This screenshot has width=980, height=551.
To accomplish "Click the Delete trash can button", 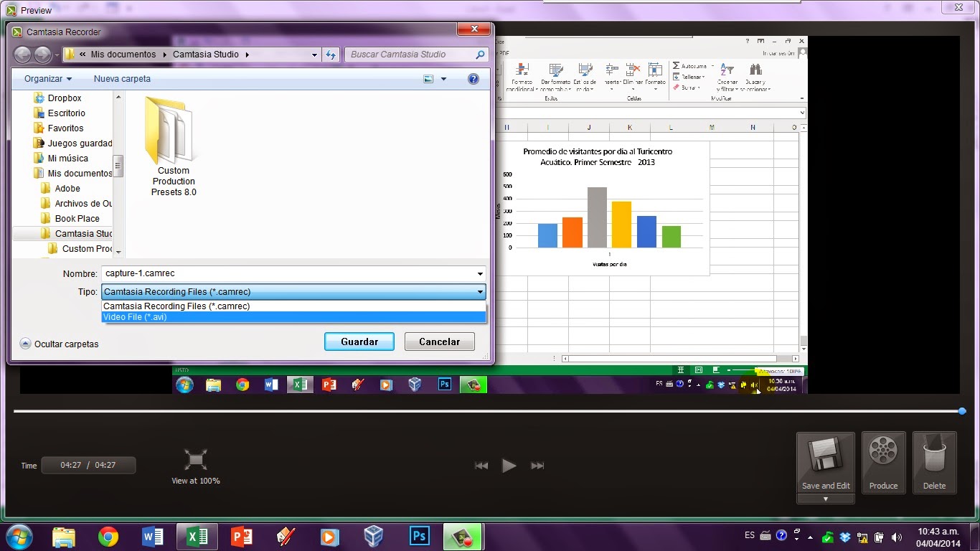I will pos(934,463).
